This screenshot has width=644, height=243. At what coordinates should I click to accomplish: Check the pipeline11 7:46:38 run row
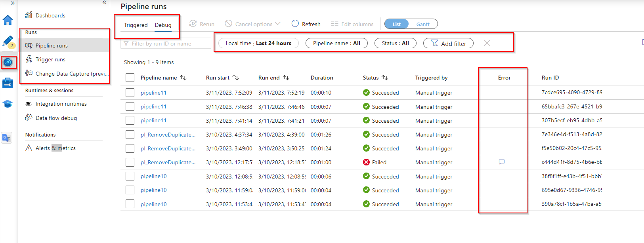pos(130,106)
